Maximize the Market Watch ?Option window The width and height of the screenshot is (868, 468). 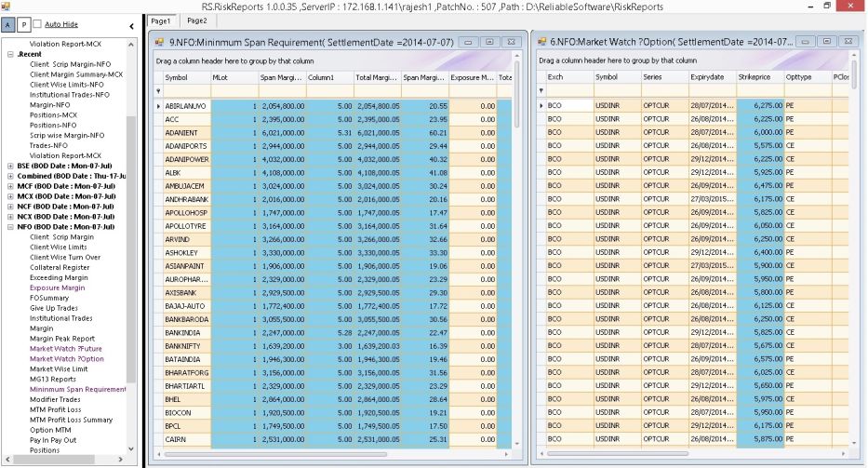[826, 42]
